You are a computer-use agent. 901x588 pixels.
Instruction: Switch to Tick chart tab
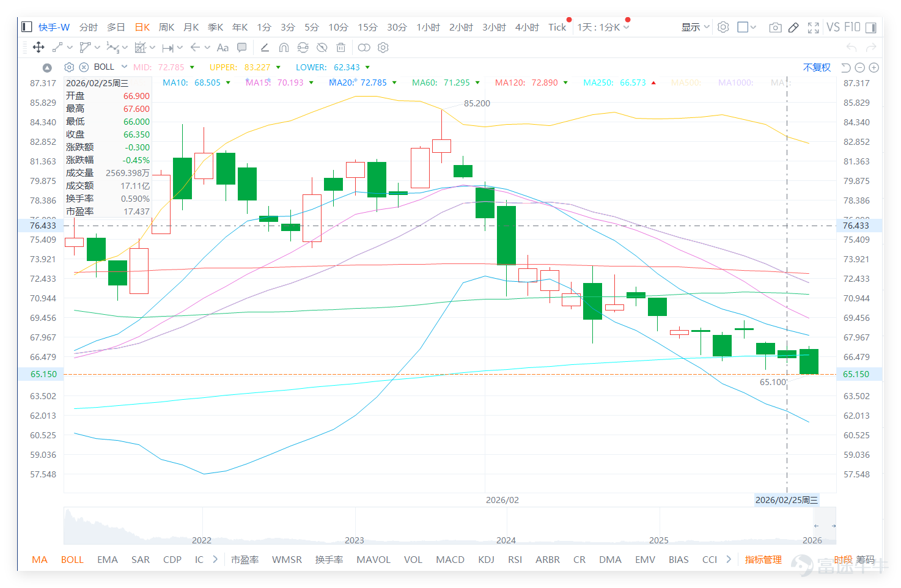point(557,27)
